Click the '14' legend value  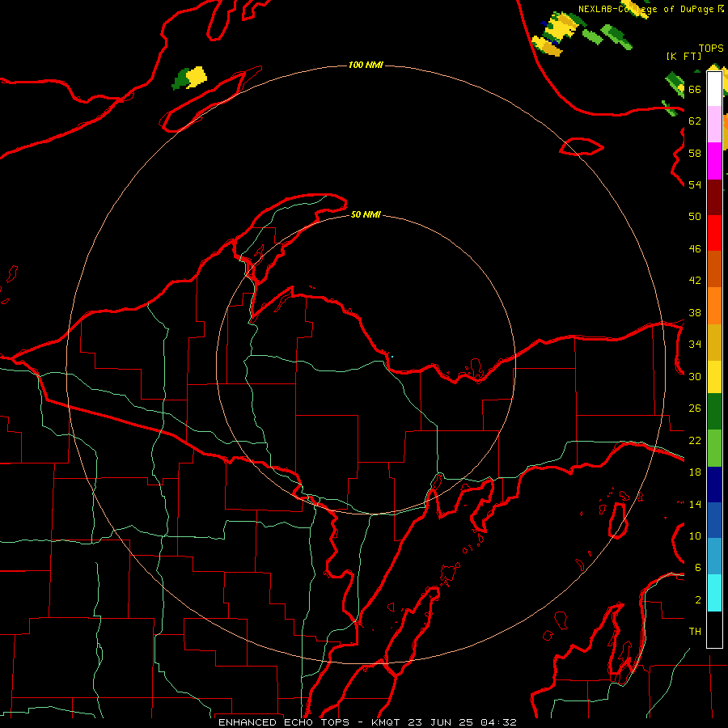[695, 505]
